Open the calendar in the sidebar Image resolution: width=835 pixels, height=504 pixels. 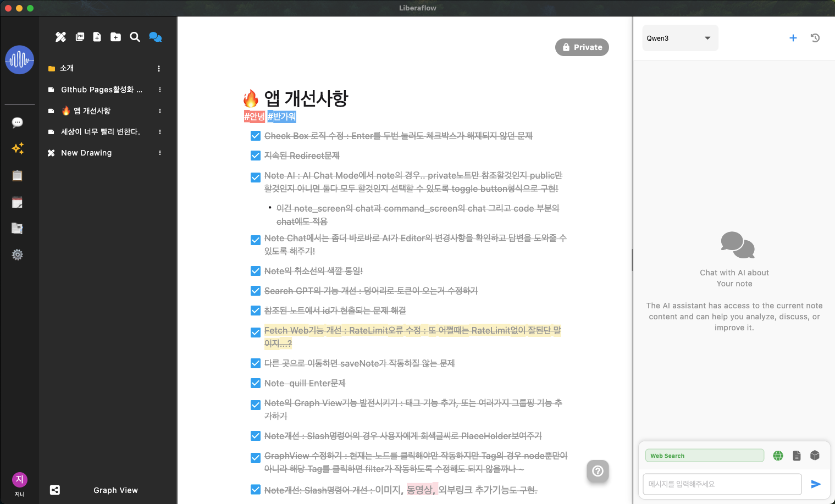coord(18,202)
